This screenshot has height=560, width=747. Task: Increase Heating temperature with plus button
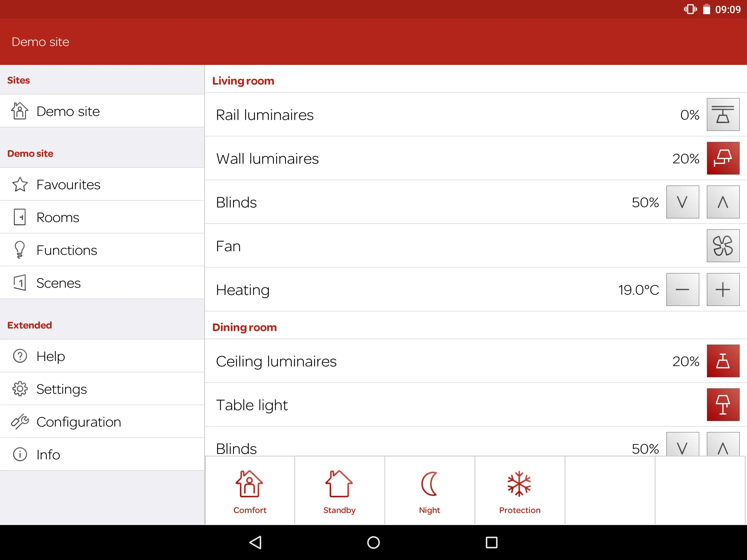coord(723,289)
